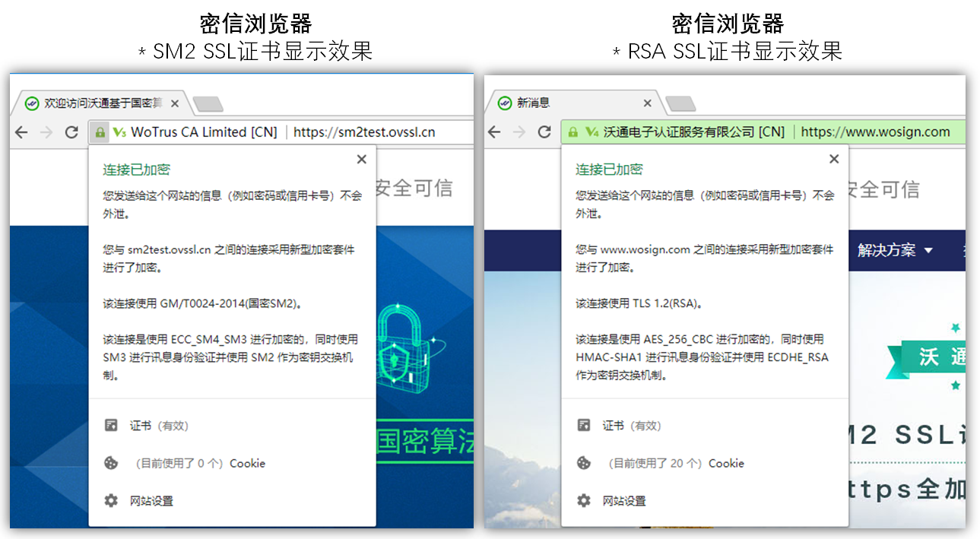This screenshot has height=539, width=980.
Task: Click the address bar showing https://www.wosign.com
Action: coord(874,131)
